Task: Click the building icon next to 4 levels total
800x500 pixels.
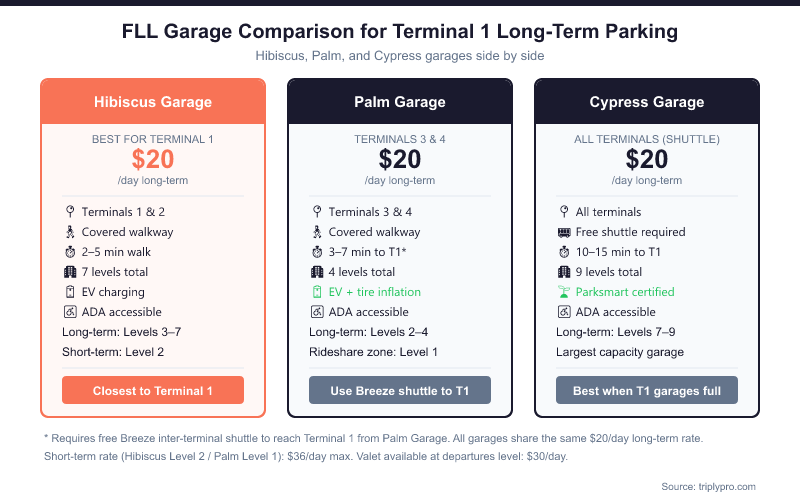Action: pos(317,272)
